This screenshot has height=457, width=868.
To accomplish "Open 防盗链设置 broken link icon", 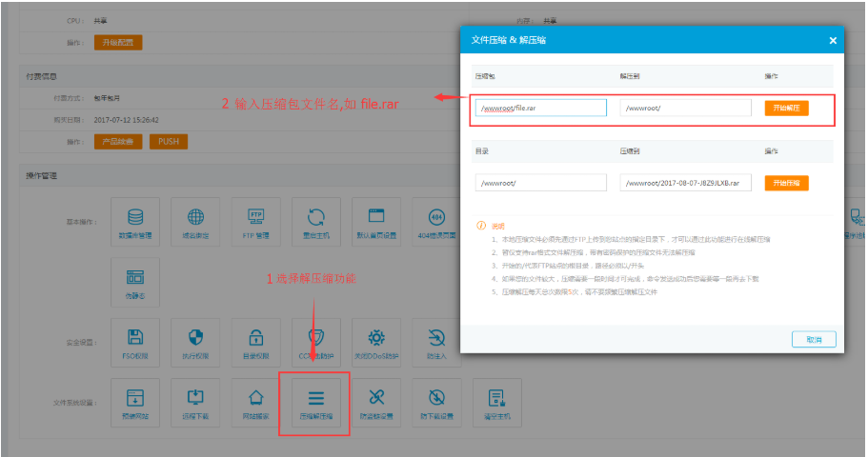I will 375,402.
